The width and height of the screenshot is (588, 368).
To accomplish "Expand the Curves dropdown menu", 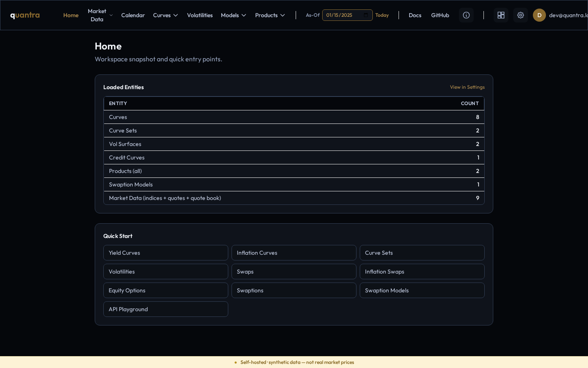I will pos(165,15).
